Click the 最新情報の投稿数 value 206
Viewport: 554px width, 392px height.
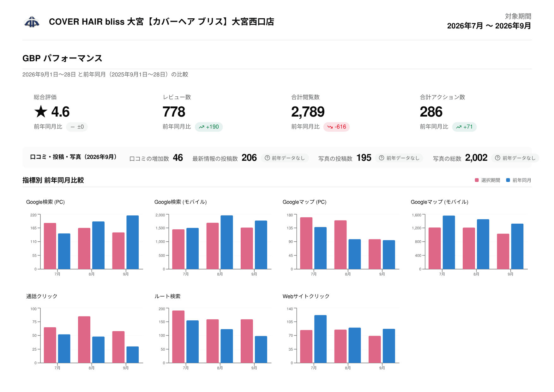249,158
